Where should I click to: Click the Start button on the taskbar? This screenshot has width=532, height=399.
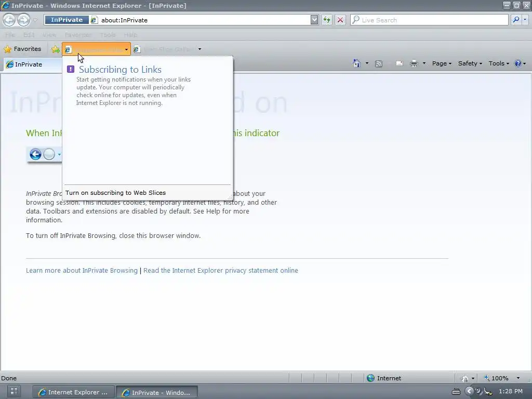[x=14, y=391]
